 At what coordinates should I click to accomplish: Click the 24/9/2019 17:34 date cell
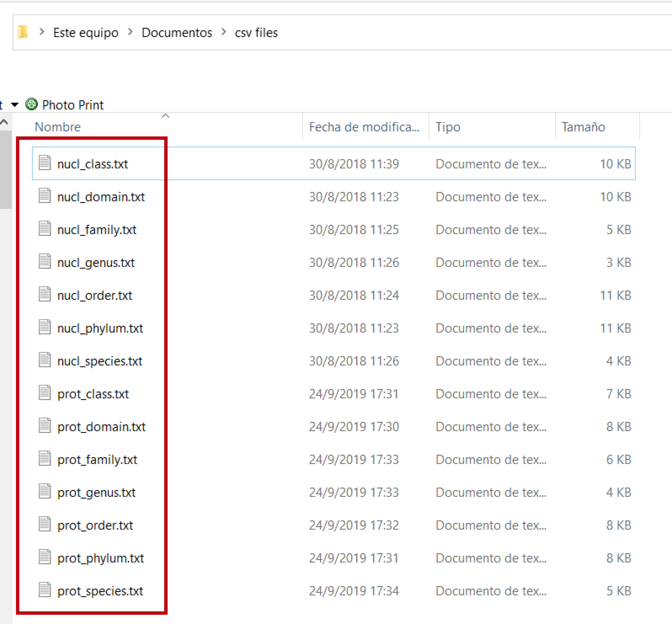click(x=354, y=591)
